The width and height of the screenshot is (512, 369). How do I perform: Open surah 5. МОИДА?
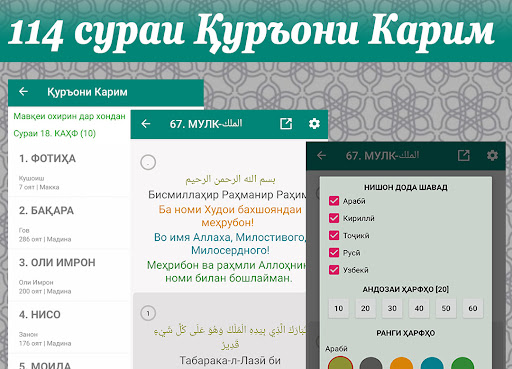69,362
